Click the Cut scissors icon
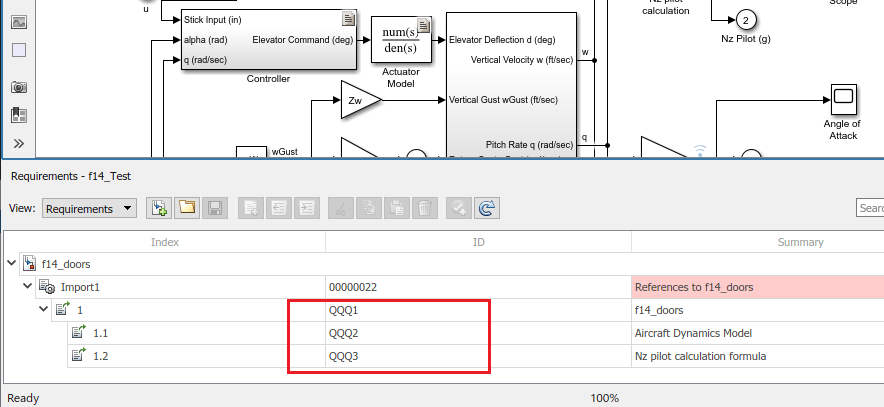Viewport: 884px width, 407px height. 340,209
